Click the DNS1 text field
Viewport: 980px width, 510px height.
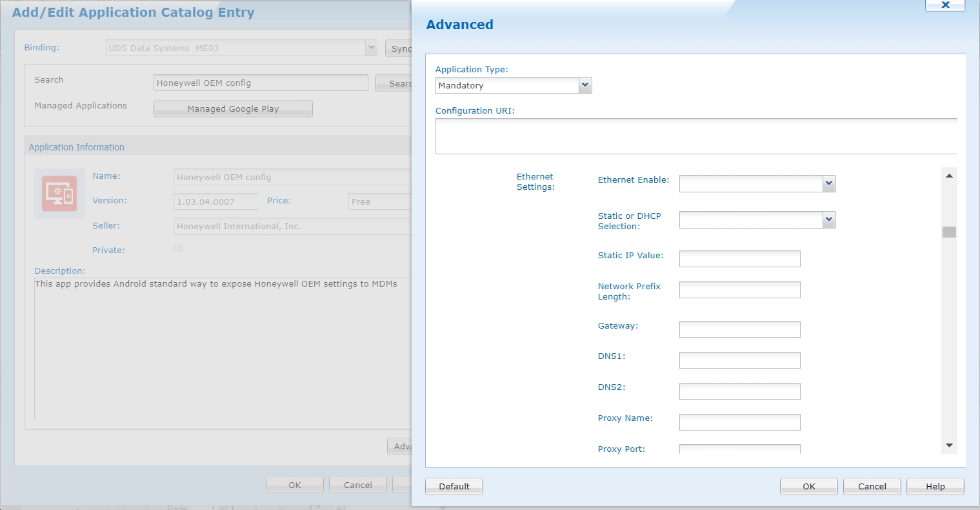[x=739, y=360]
